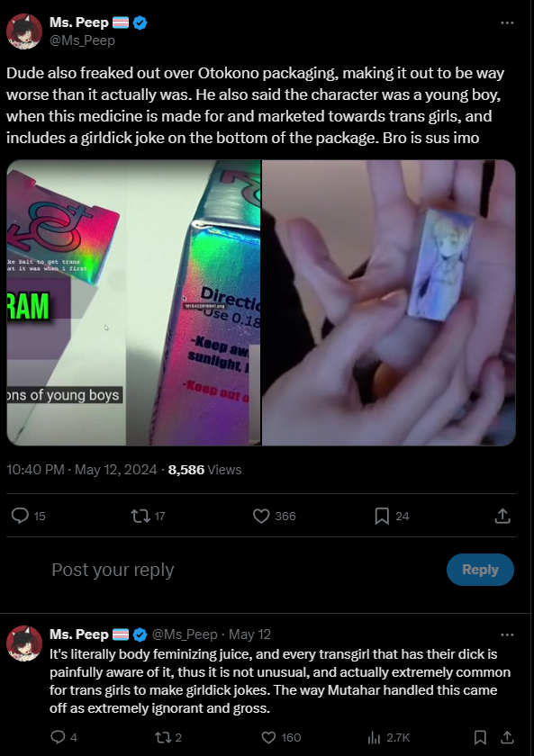The height and width of the screenshot is (756, 534).
Task: Share the main post via upload arrow icon
Action: (502, 516)
